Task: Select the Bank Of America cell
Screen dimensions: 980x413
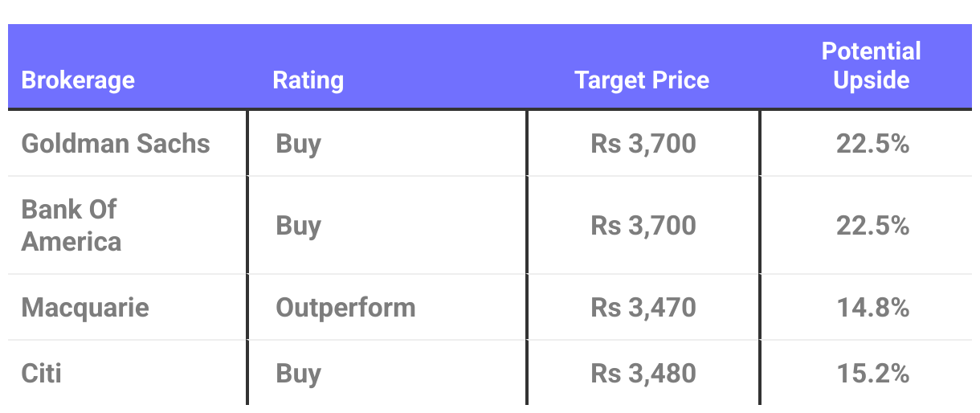Action: pos(71,226)
